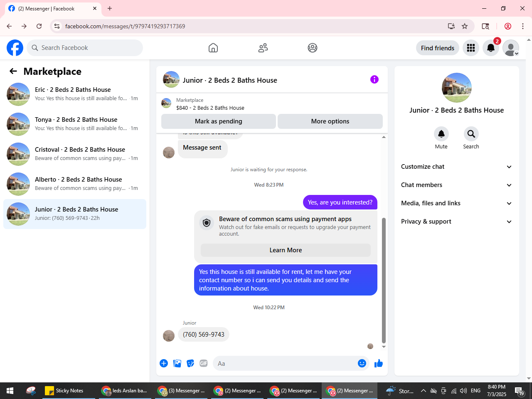Click Find friends button

tap(438, 48)
